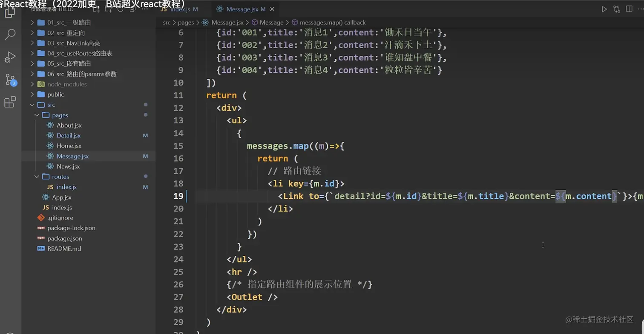Expand the 03_src_NavLink高亮 folder
Screen dimensions: 644x334
click(32, 43)
